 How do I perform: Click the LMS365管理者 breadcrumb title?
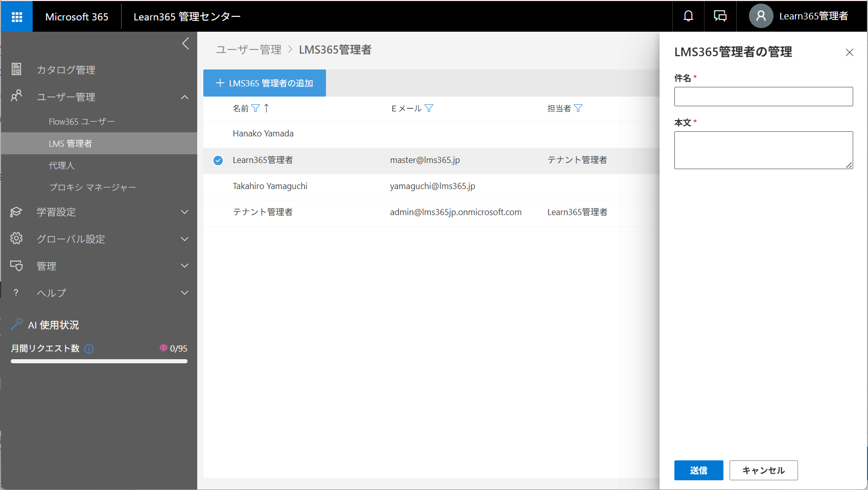(x=335, y=50)
